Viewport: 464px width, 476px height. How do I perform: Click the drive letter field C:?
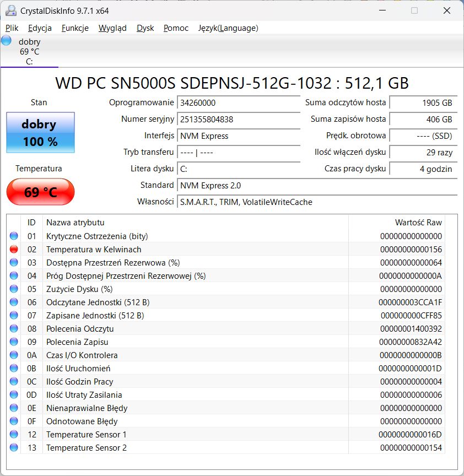click(239, 169)
